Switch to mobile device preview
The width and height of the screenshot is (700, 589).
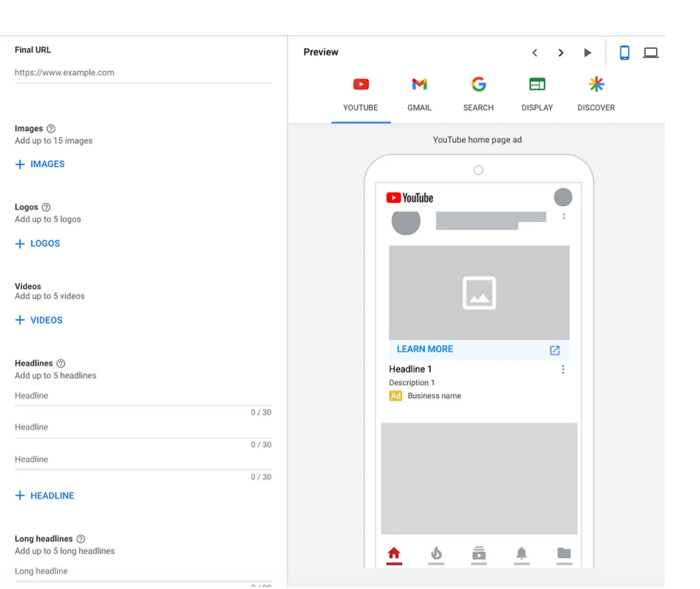click(x=624, y=53)
